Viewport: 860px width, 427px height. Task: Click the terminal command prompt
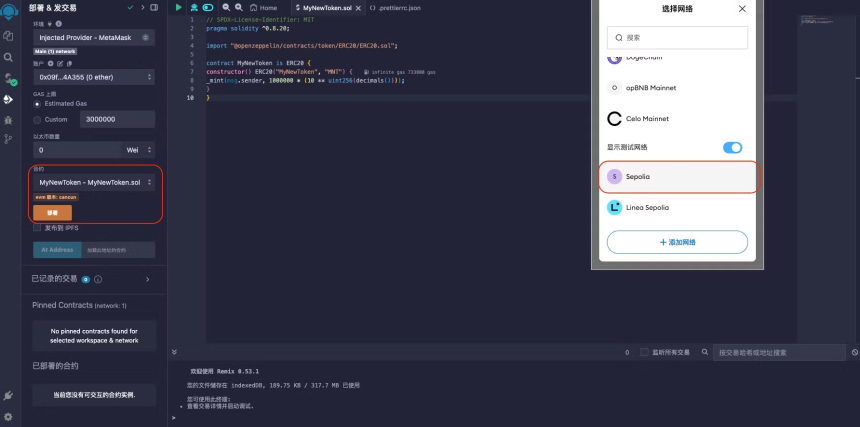173,418
